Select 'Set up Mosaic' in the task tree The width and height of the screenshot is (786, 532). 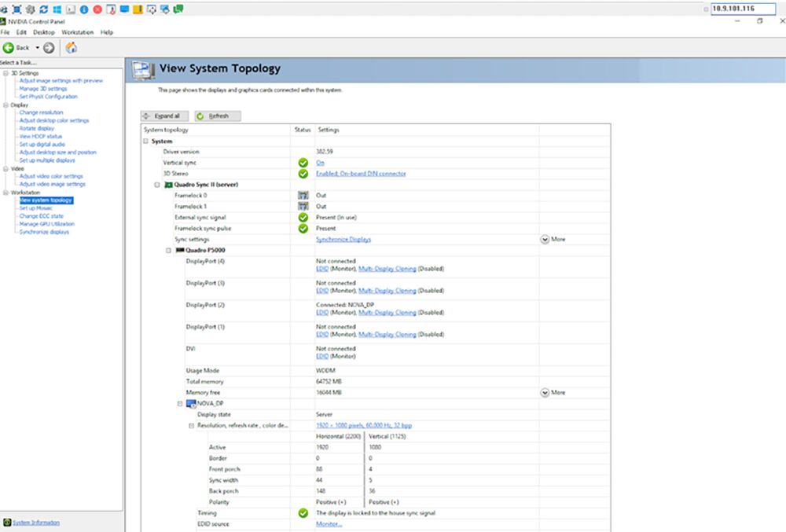click(35, 208)
